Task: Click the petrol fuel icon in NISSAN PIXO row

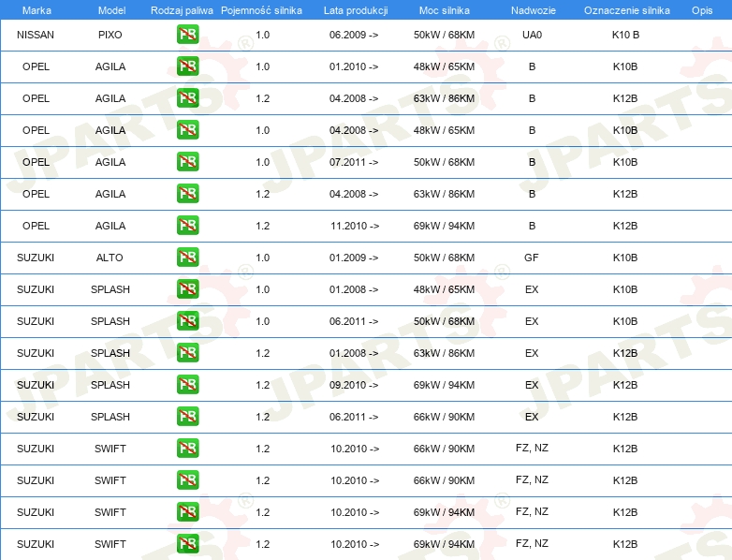Action: pos(187,35)
